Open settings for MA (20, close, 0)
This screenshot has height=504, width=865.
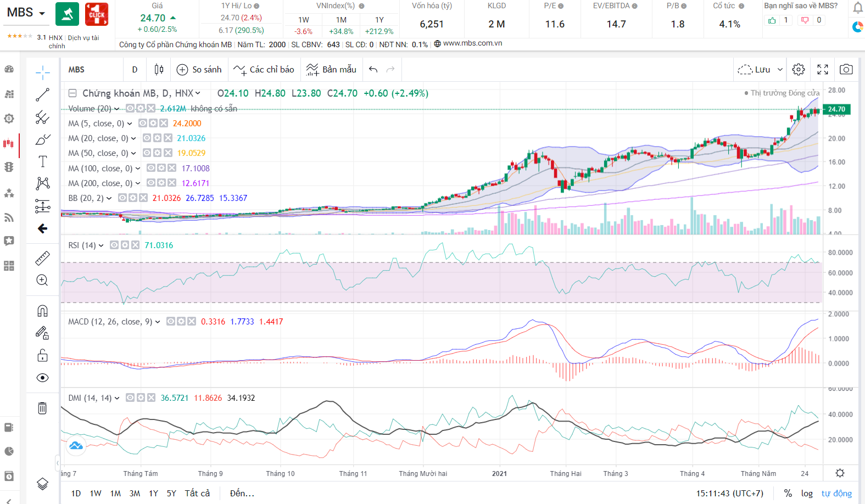click(158, 138)
